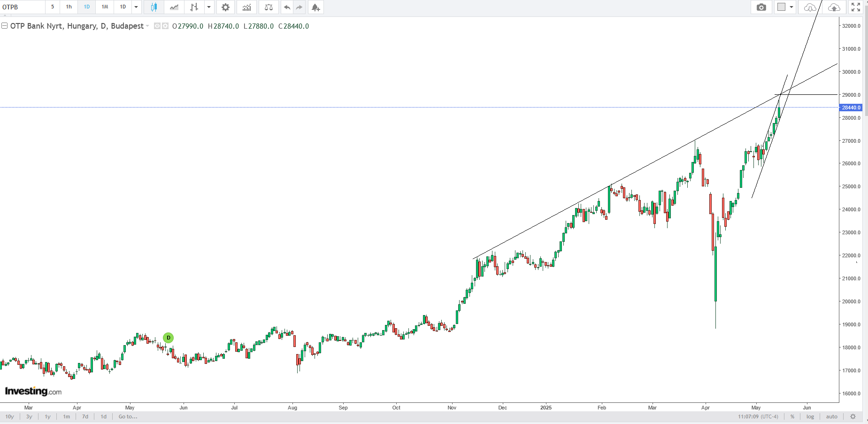Click the compare symbols scale icon
The image size is (868, 424).
[269, 7]
